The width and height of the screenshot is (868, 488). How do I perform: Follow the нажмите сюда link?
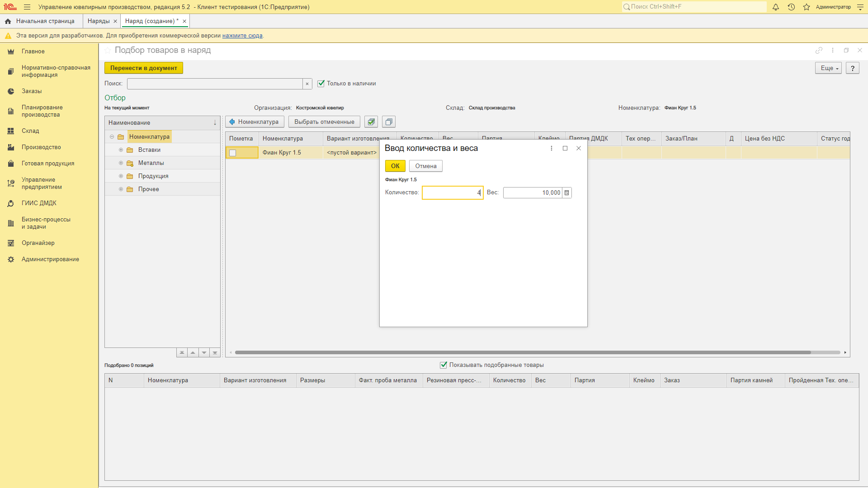(x=242, y=36)
